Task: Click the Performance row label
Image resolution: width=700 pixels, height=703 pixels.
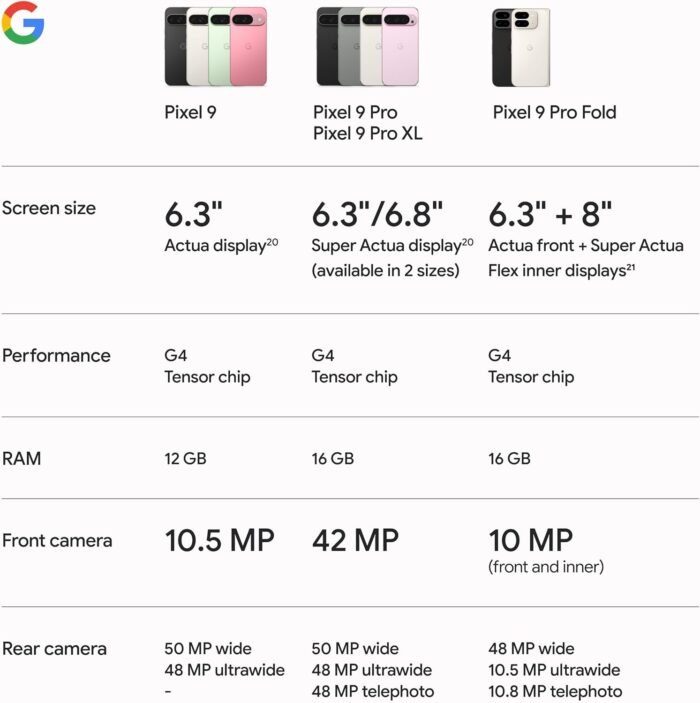Action: coord(55,356)
